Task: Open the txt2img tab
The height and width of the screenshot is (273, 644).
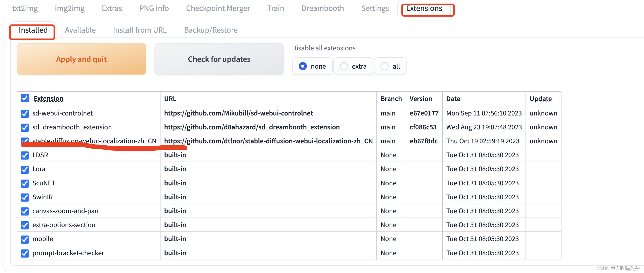Action: click(25, 8)
